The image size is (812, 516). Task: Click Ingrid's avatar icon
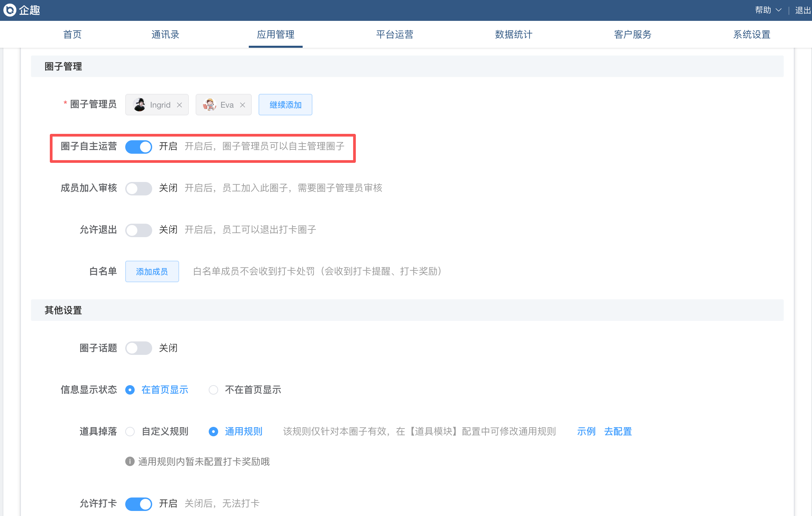pyautogui.click(x=139, y=105)
